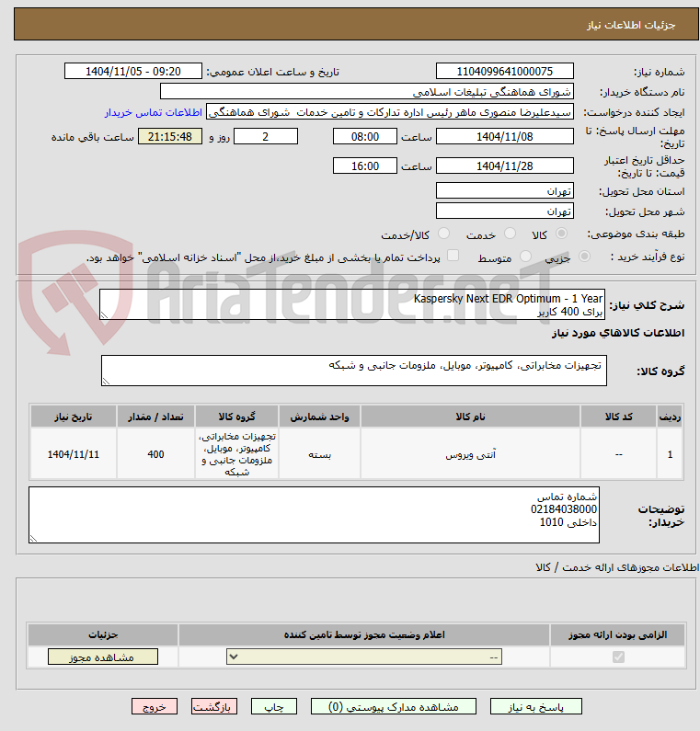Image resolution: width=700 pixels, height=731 pixels.
Task: Click the need number field 1104099641000075
Action: [x=505, y=72]
